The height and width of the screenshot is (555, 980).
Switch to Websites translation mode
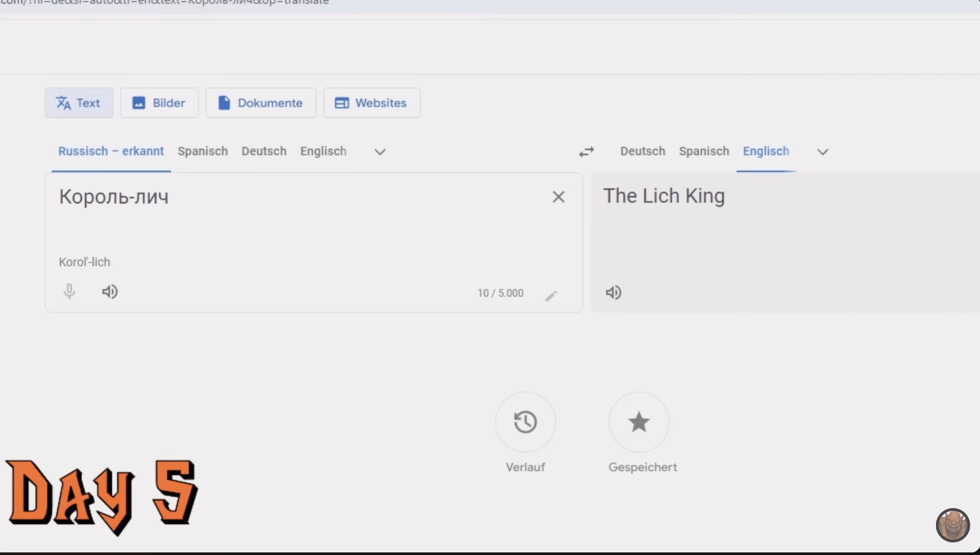coord(371,103)
